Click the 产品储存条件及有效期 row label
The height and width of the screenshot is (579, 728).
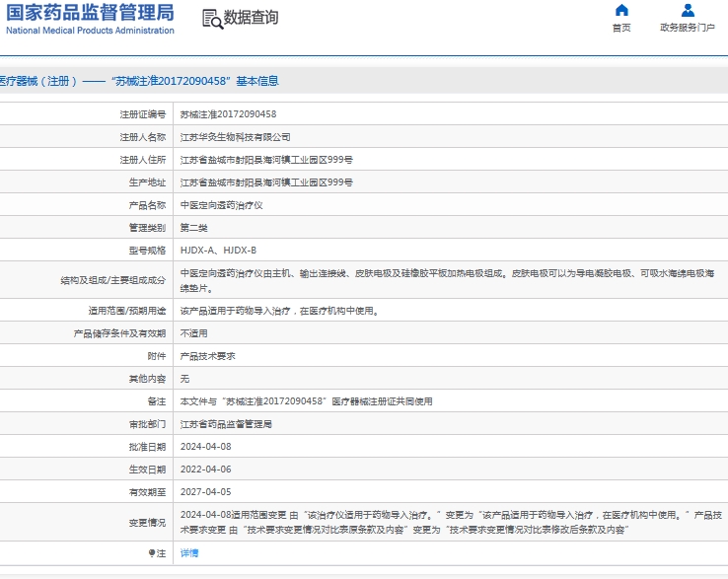point(119,333)
